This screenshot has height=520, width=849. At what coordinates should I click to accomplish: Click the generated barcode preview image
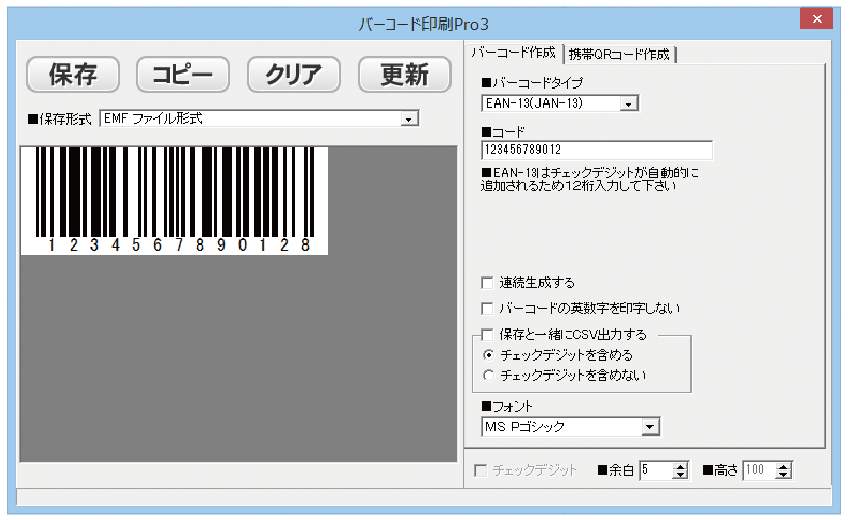pyautogui.click(x=174, y=200)
